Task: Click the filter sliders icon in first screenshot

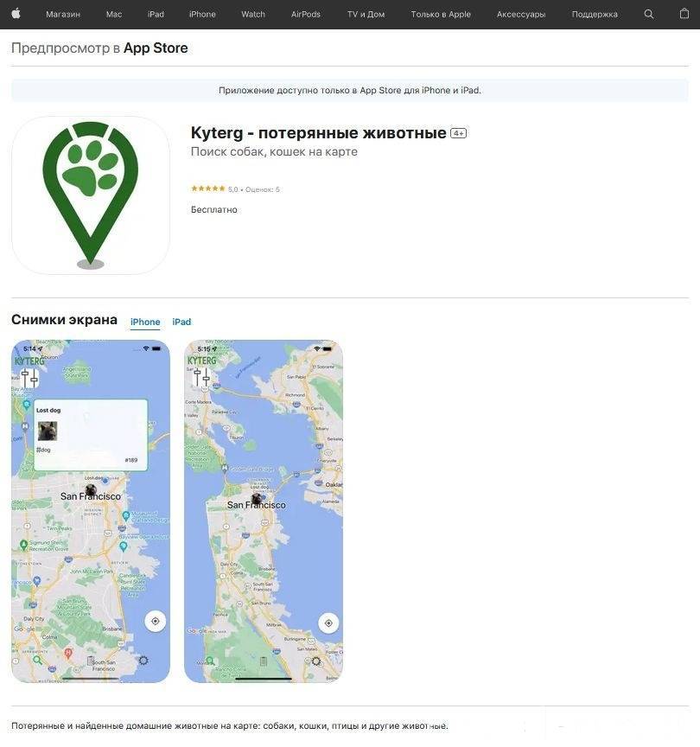Action: 29,379
